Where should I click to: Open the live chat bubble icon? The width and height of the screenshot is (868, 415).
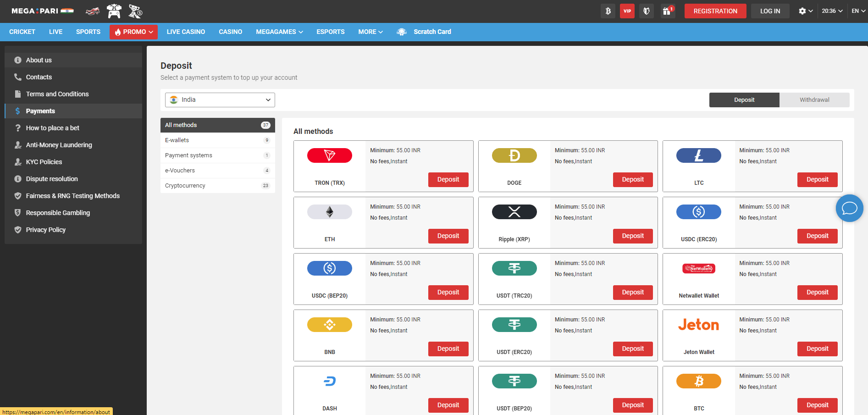click(850, 208)
